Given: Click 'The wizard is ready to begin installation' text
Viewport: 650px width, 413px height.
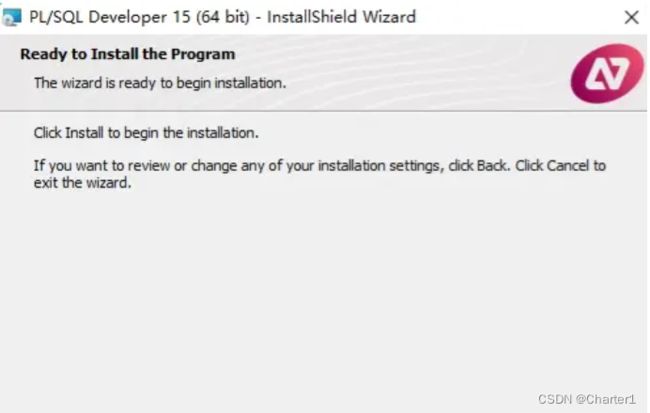Looking at the screenshot, I should tap(160, 83).
